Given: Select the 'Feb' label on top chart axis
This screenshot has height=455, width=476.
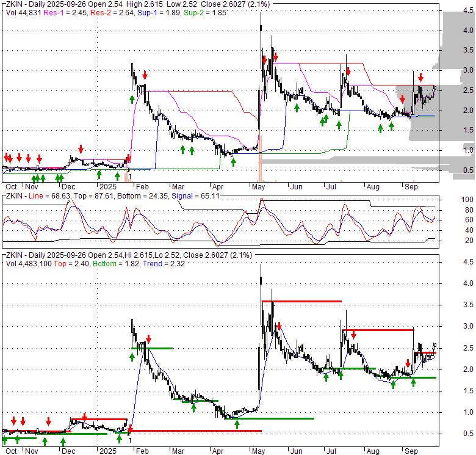Looking at the screenshot, I should click(142, 187).
